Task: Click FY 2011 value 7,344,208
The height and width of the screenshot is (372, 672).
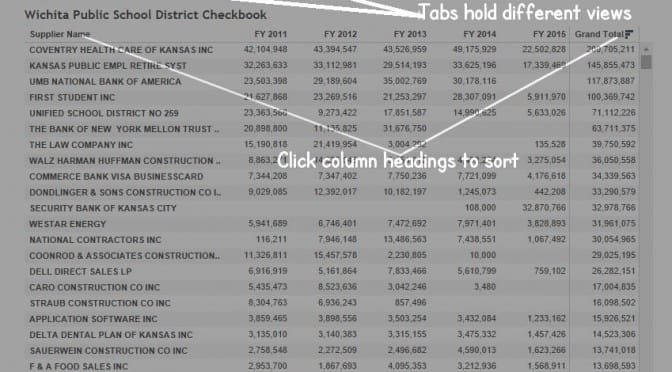Action: coord(268,176)
